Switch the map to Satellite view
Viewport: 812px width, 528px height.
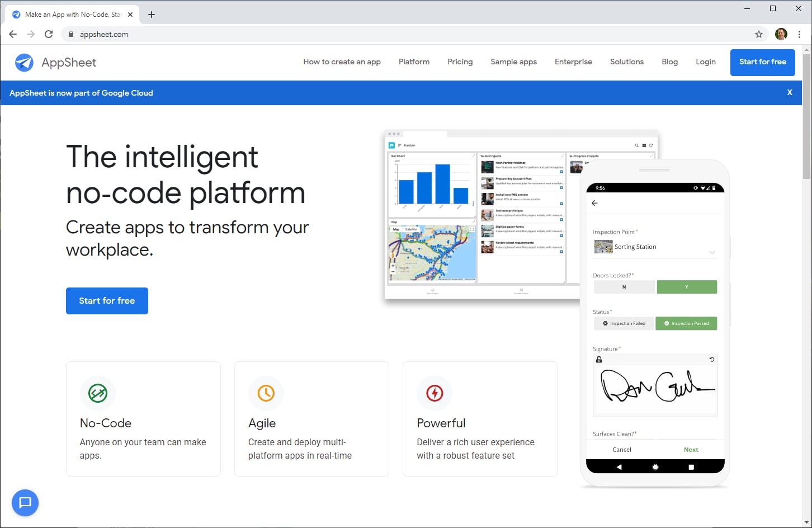[411, 229]
